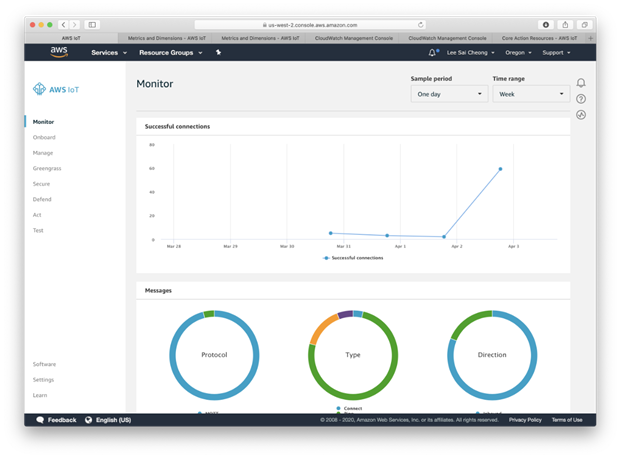Switch to the AWS IoT browser tab
The width and height of the screenshot is (620, 458).
point(71,38)
